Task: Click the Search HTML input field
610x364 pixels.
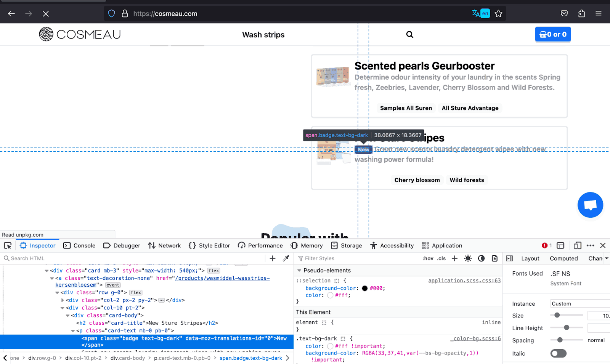Action: (133, 258)
